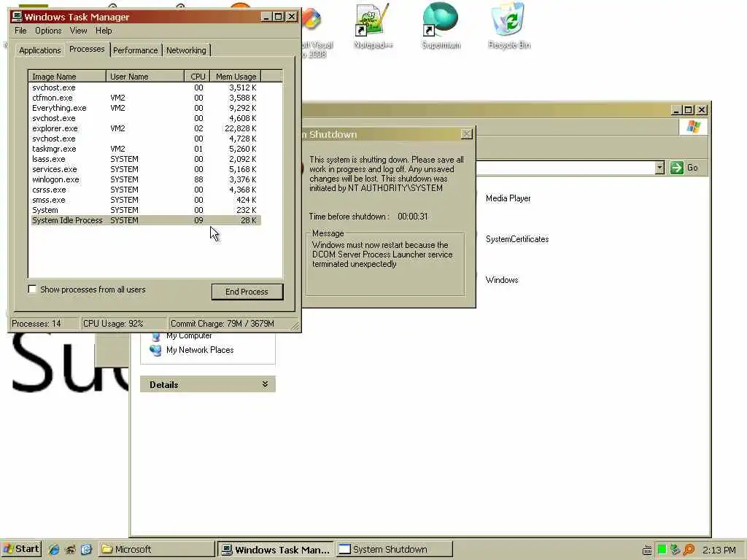Switch to the Networking tab
Image resolution: width=747 pixels, height=560 pixels.
point(186,50)
